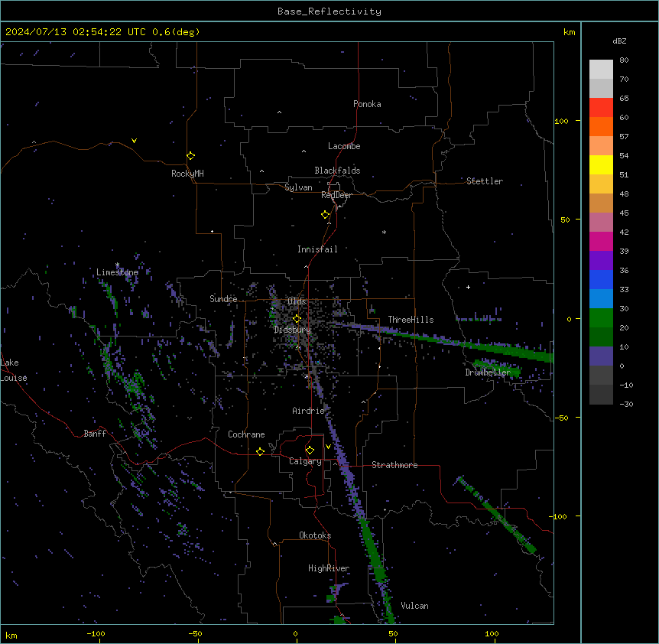Select the Airdrie label
Viewport: 659px width, 644px height.
pos(309,411)
